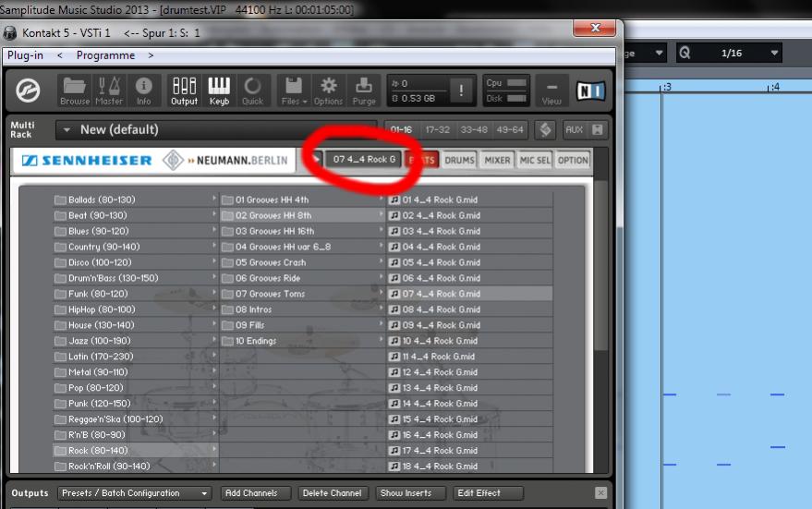The height and width of the screenshot is (509, 812).
Task: Open the MIXER tab
Action: coord(497,160)
